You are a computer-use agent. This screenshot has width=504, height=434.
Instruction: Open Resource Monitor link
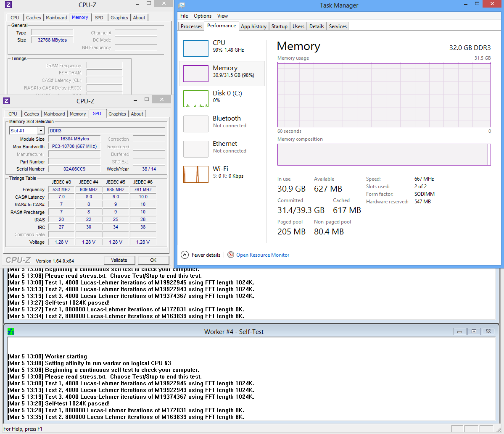tap(262, 255)
